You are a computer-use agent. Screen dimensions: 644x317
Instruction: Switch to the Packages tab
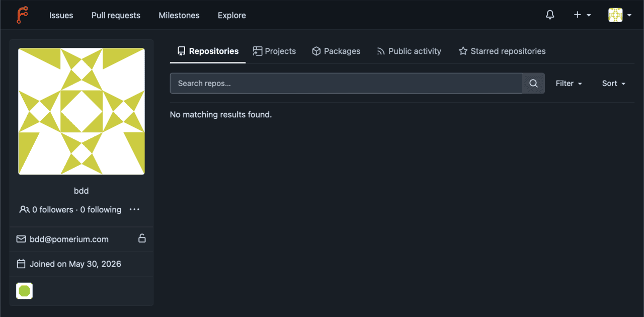pos(336,51)
